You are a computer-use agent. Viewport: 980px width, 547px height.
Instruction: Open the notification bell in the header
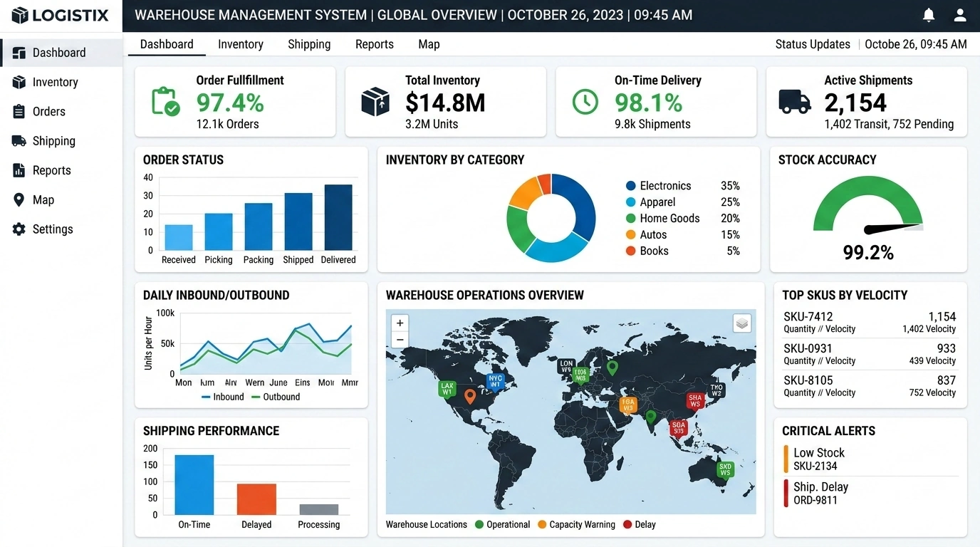pos(929,14)
